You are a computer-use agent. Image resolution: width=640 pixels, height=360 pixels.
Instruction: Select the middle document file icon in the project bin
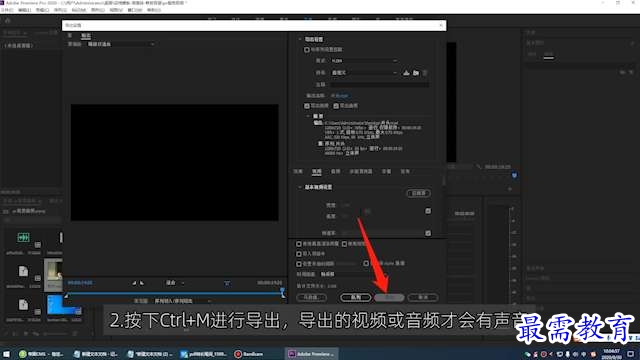(23, 271)
